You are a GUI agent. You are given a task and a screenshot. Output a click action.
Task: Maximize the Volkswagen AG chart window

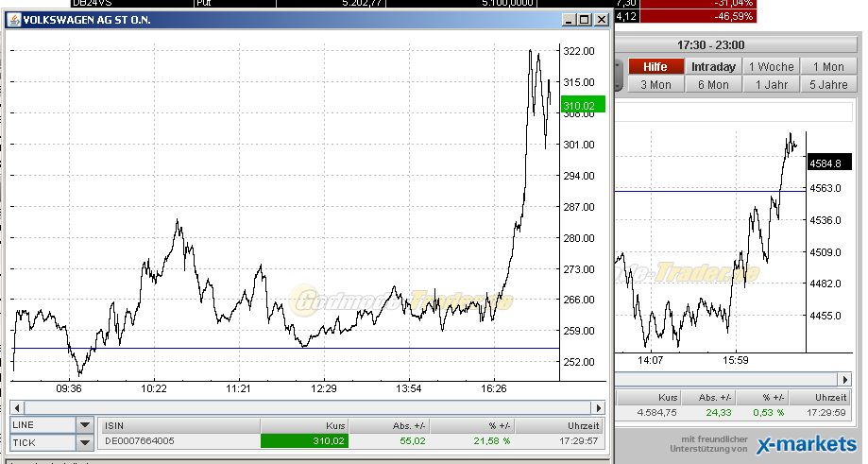tap(585, 20)
